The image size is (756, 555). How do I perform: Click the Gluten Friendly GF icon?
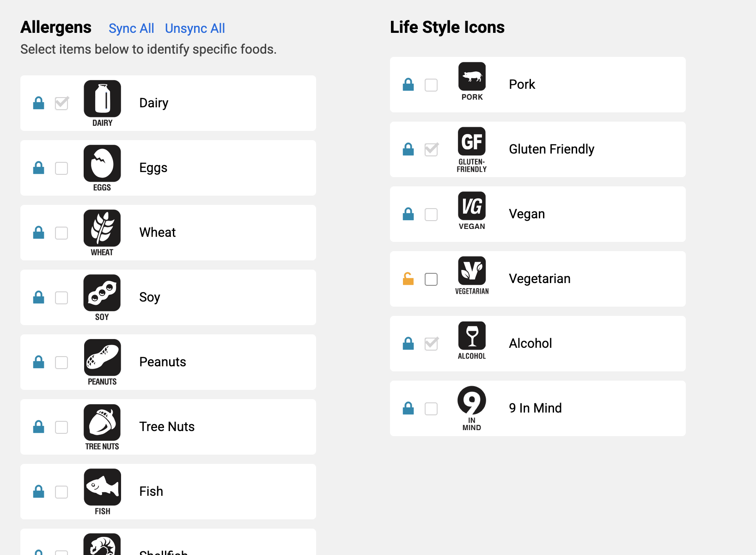(x=472, y=142)
